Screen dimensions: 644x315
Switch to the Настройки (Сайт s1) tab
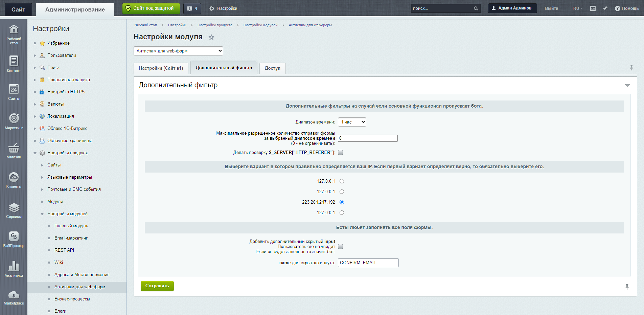[161, 68]
